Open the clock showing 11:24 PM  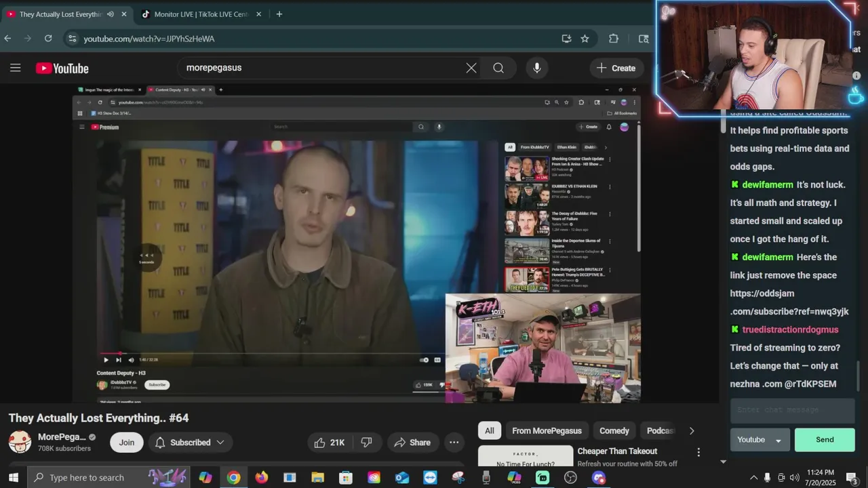pos(822,478)
